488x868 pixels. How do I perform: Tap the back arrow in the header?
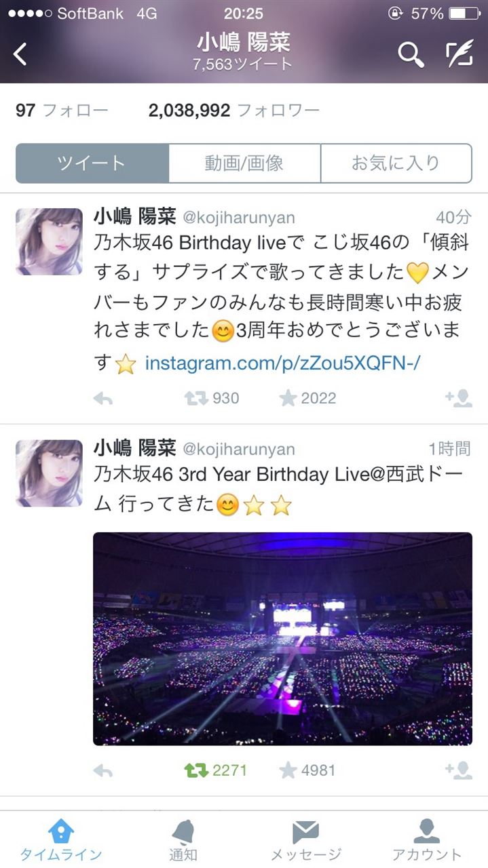pos(20,54)
